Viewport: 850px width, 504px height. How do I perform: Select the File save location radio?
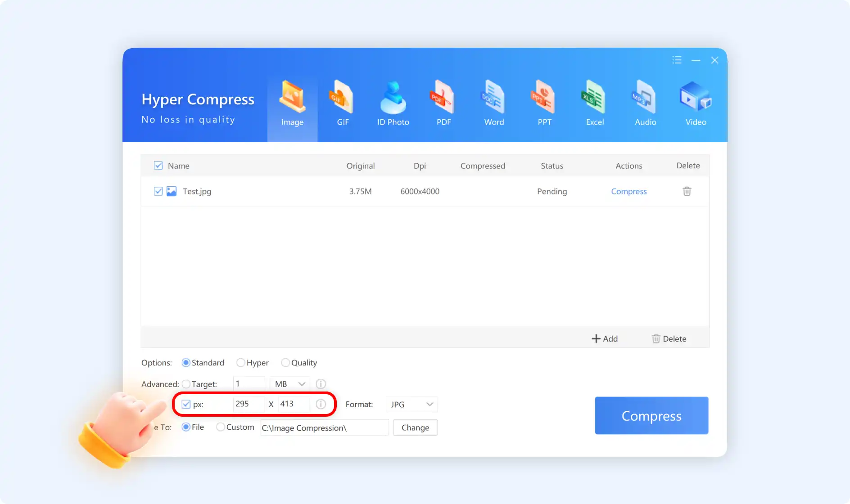point(186,427)
